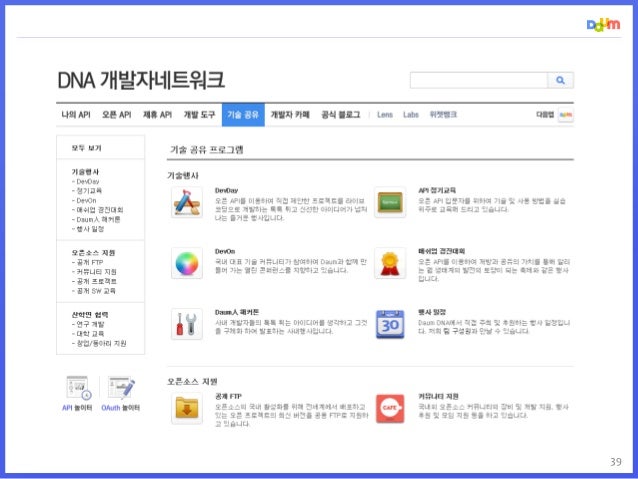Click the API 정기교육 card title

(437, 190)
